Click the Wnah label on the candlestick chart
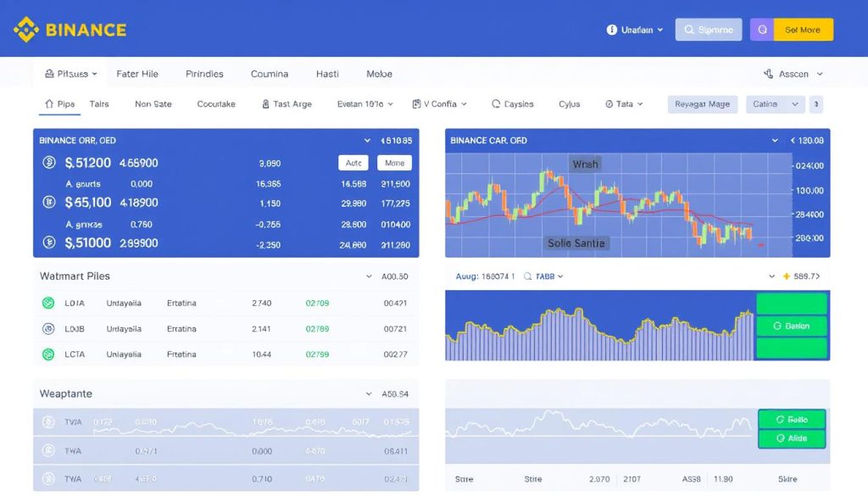The image size is (868, 496). coord(585,164)
